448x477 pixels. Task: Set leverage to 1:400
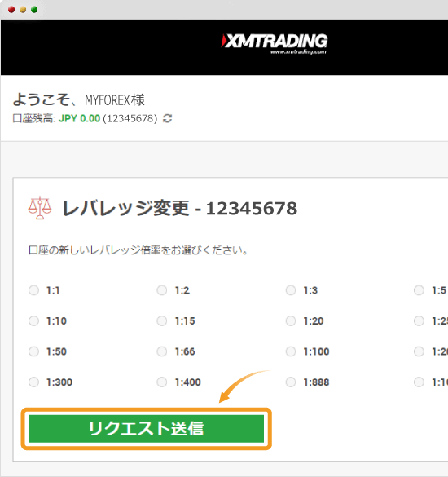162,382
